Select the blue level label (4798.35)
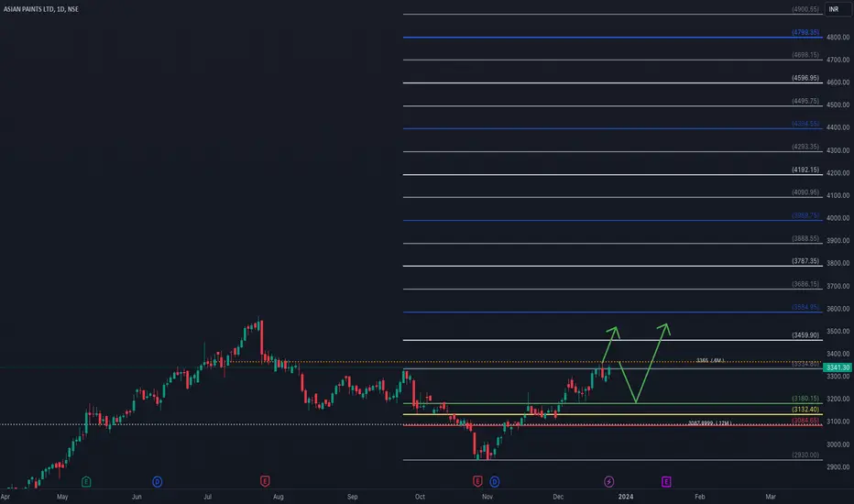The image size is (854, 504). point(805,33)
